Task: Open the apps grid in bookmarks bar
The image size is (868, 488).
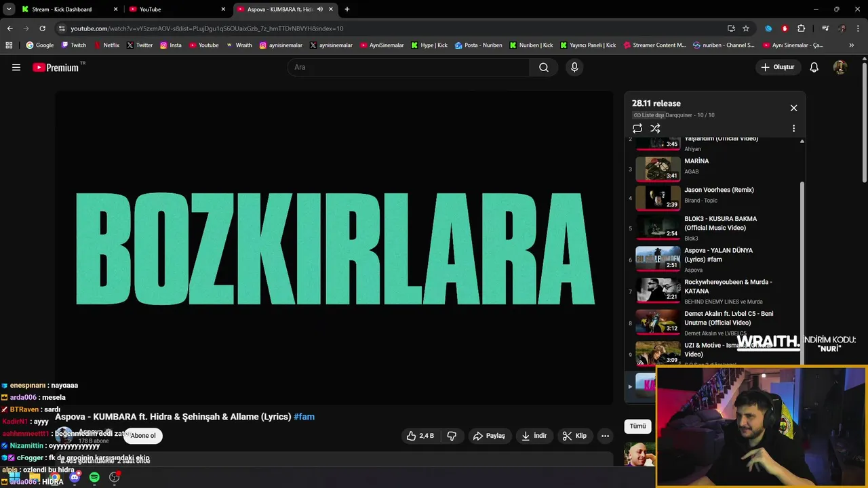Action: (x=9, y=45)
